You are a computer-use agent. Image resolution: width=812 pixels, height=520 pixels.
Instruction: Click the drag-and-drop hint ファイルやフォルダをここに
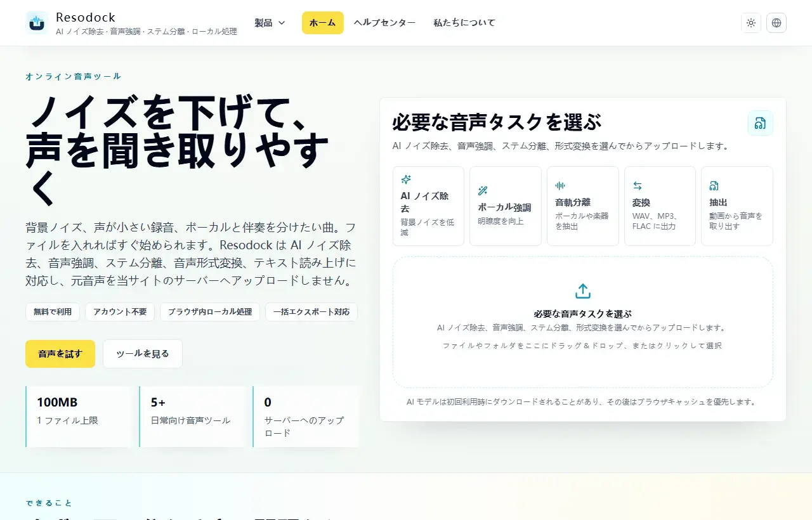click(x=582, y=346)
